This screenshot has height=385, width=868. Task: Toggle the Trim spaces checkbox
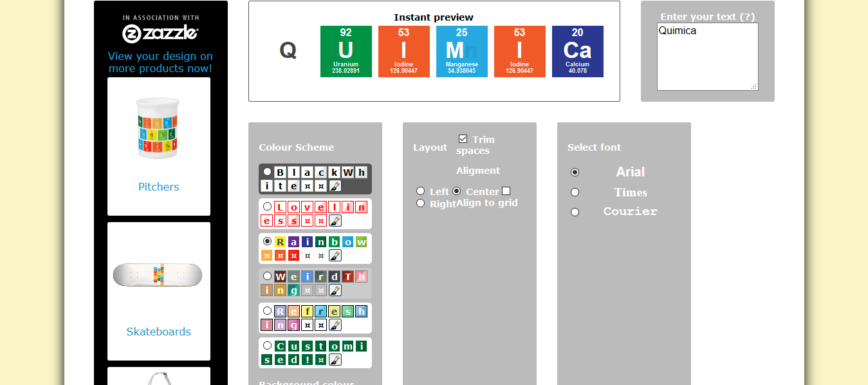(x=463, y=139)
